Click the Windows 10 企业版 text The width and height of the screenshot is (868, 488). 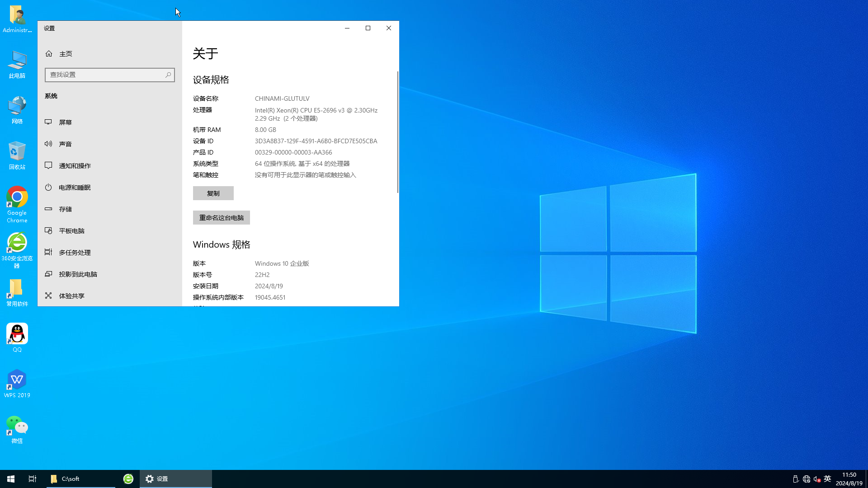[x=282, y=263]
